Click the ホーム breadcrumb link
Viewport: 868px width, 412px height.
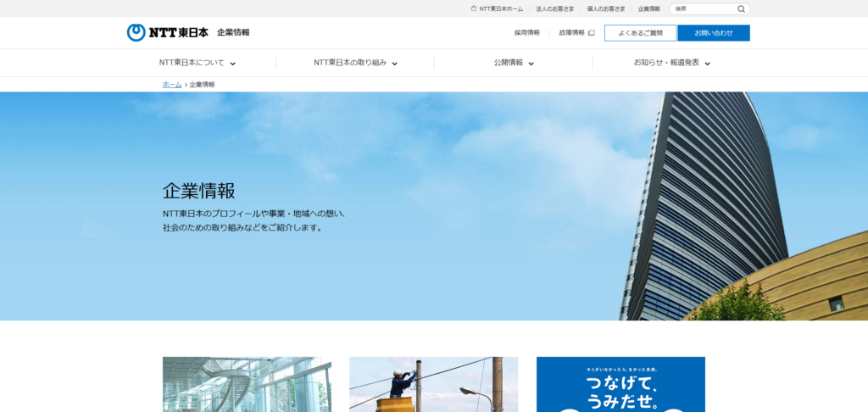coord(172,85)
